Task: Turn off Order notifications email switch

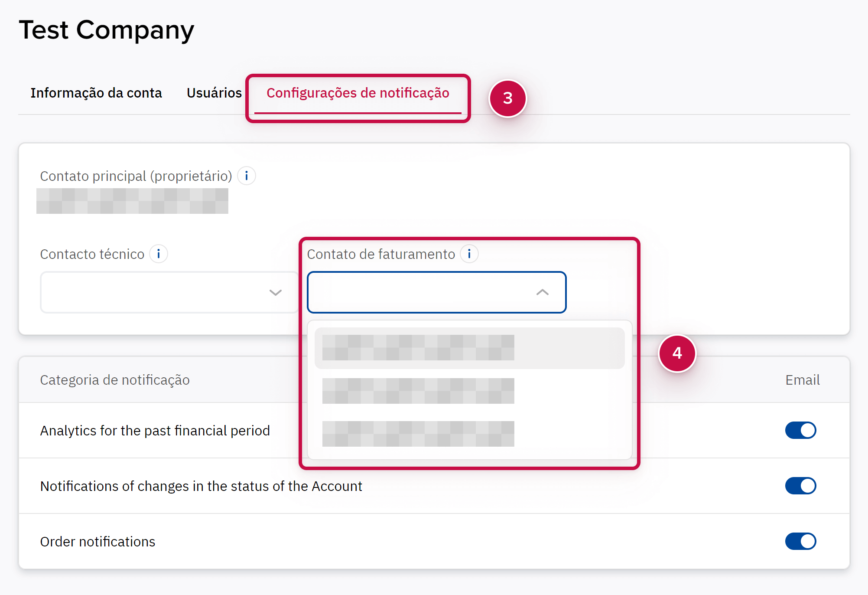Action: (x=800, y=542)
